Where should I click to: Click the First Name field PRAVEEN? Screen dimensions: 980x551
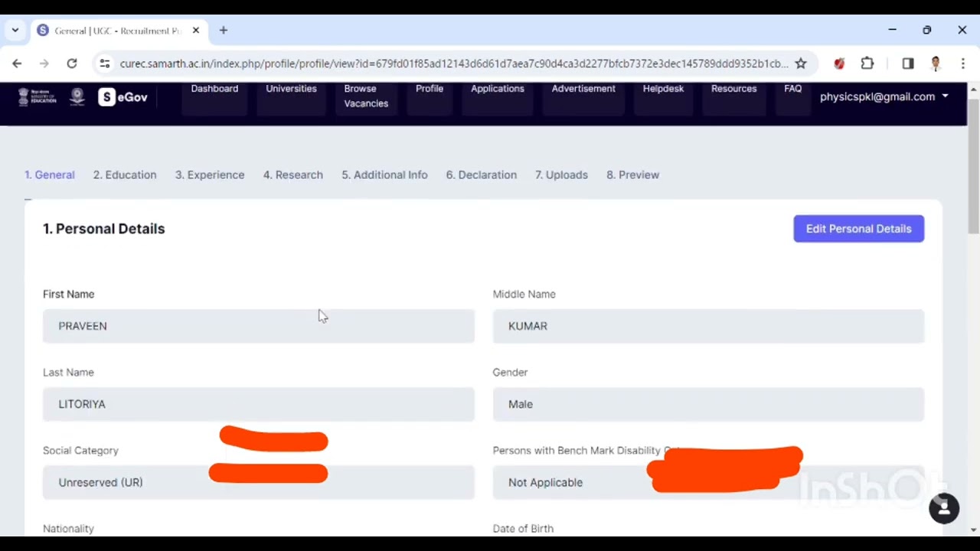tap(259, 326)
